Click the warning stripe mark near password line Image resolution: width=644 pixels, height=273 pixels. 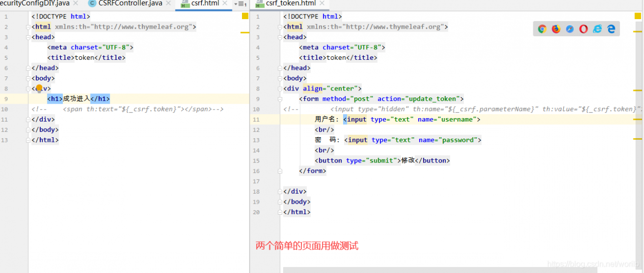[637, 138]
